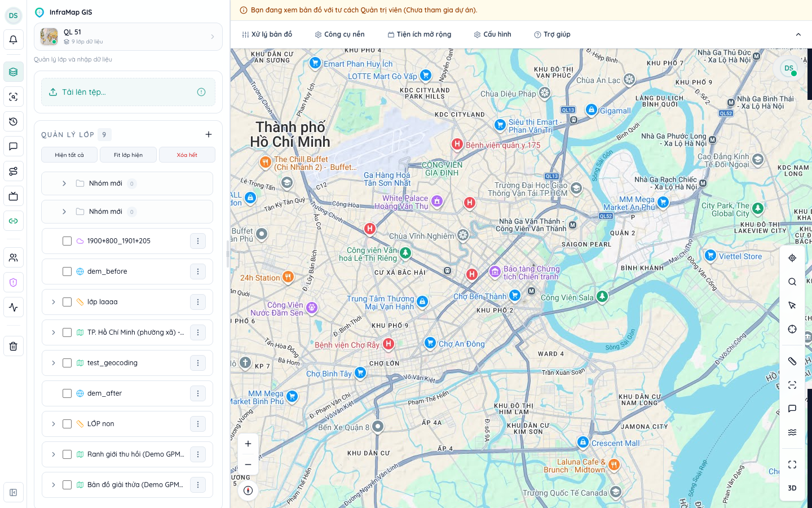The image size is (812, 508).
Task: Open the QL 51 project selector card
Action: tap(129, 37)
